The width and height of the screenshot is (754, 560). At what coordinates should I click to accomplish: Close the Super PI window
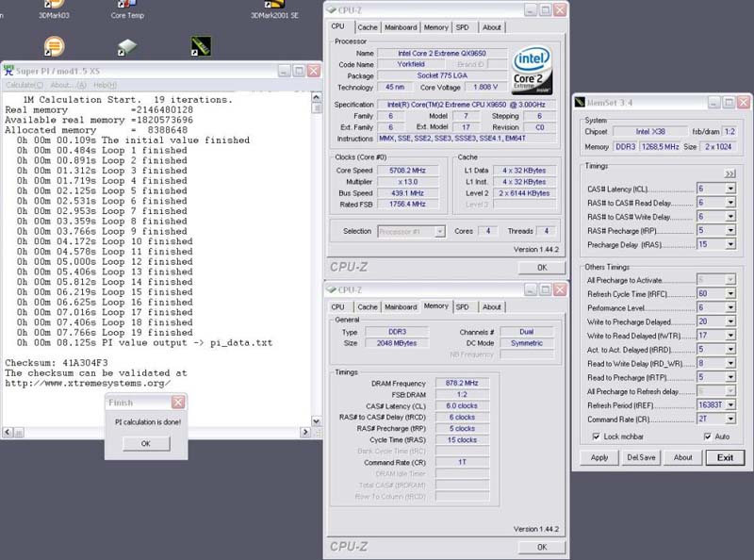pyautogui.click(x=314, y=71)
